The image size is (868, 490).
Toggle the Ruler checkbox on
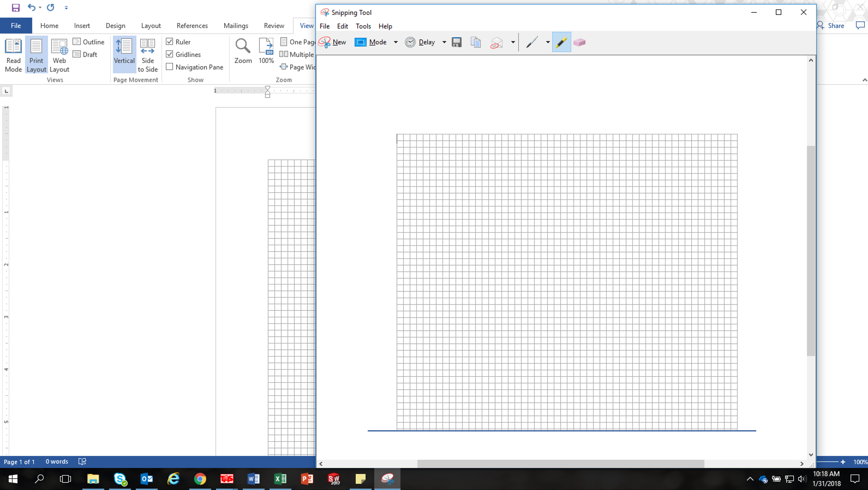[x=170, y=41]
